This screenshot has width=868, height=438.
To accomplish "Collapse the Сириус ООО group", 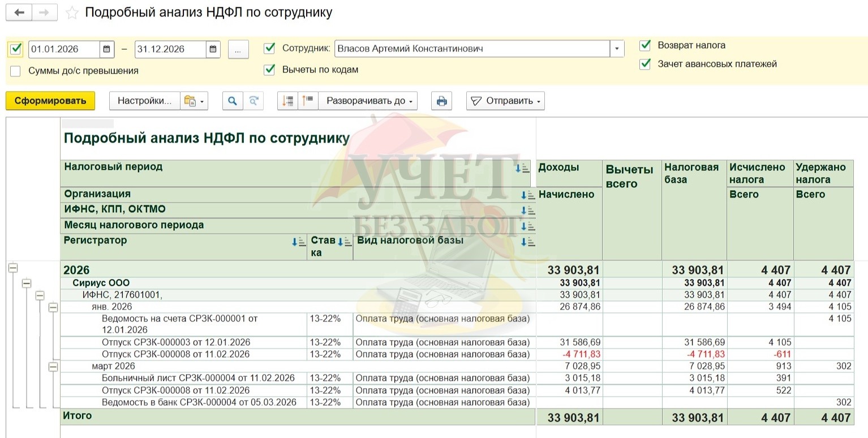I will [26, 284].
